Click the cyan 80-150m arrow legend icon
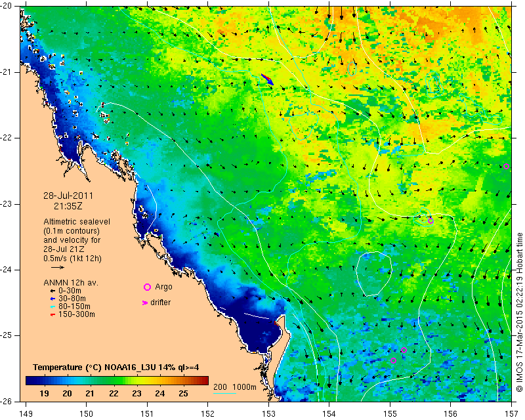Viewport: 525px width, 420px height. tap(52, 306)
